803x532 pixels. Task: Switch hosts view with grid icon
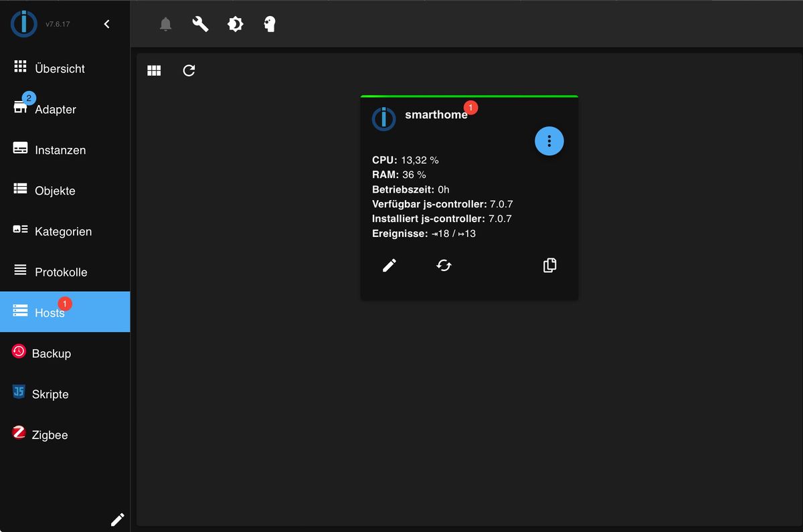pyautogui.click(x=154, y=70)
